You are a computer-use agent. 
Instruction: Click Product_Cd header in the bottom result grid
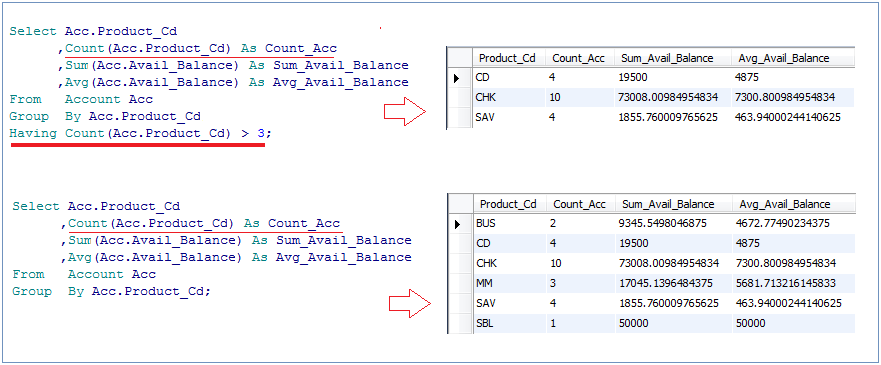tap(509, 204)
